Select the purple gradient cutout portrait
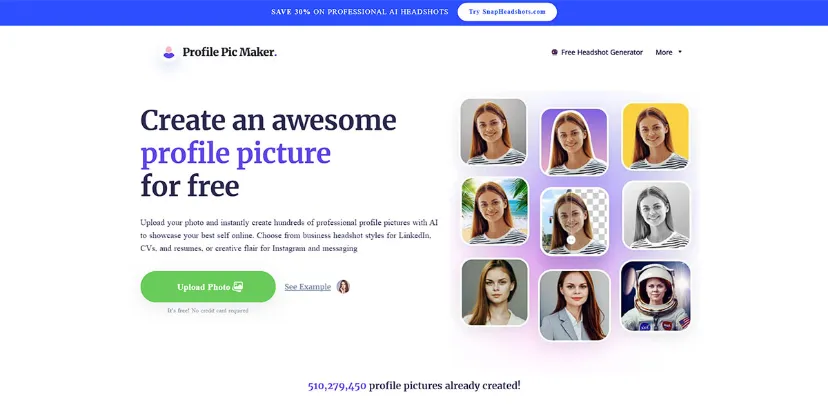This screenshot has width=828, height=414. (x=573, y=142)
